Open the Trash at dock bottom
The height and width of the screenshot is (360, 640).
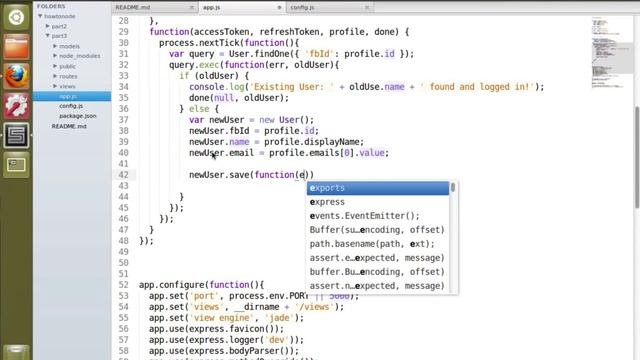click(16, 353)
